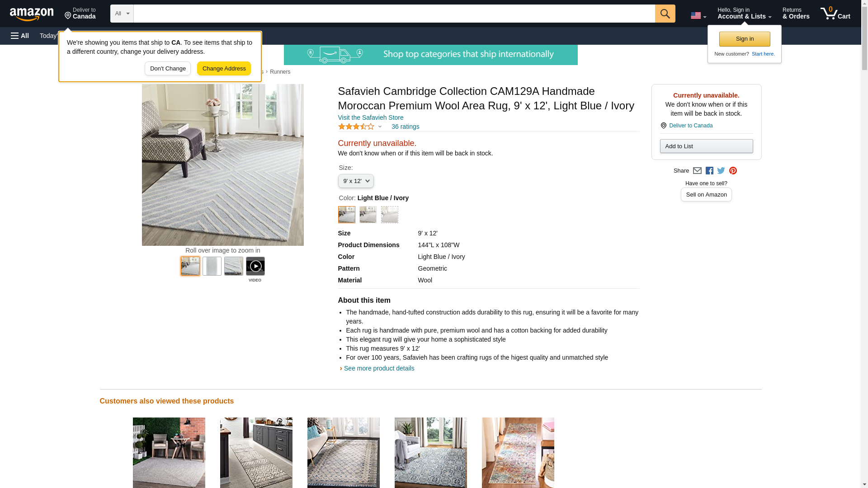Screen dimensions: 868x488
Task: Open the All hamburger menu
Action: click(20, 36)
